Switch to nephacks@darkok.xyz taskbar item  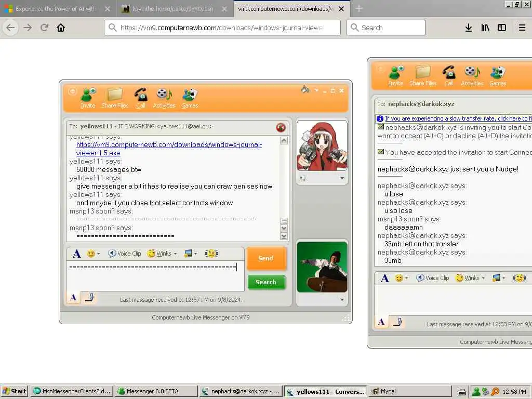coord(241,391)
